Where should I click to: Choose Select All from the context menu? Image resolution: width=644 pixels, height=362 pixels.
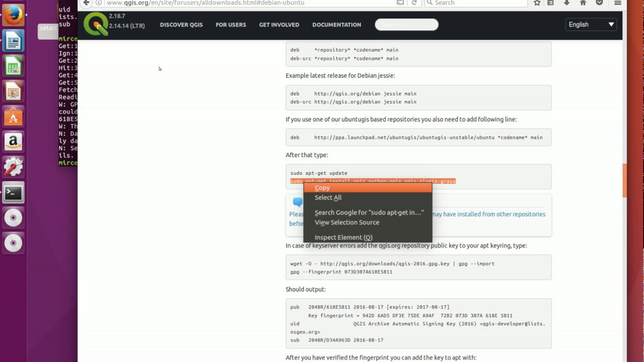tap(368, 198)
